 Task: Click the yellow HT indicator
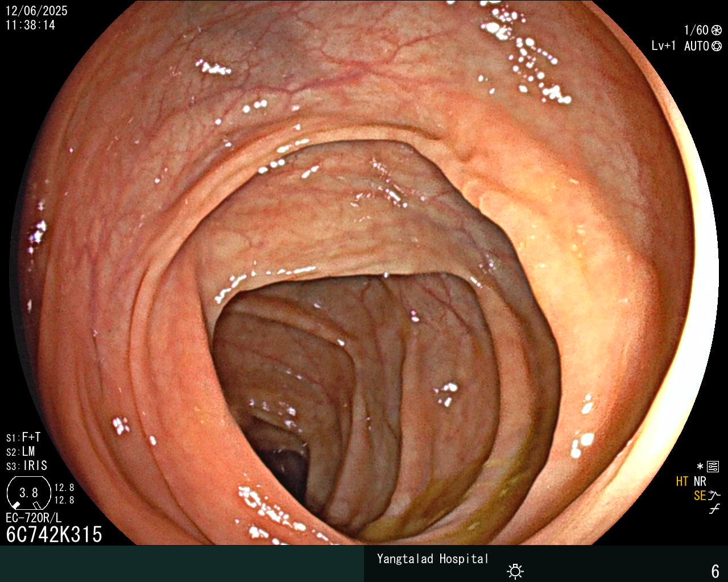(x=682, y=481)
